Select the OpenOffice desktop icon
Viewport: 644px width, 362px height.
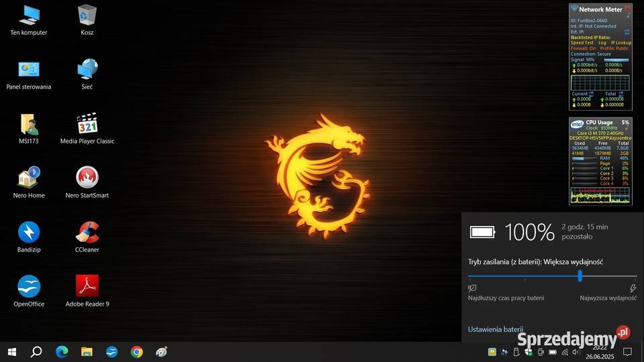click(x=29, y=292)
